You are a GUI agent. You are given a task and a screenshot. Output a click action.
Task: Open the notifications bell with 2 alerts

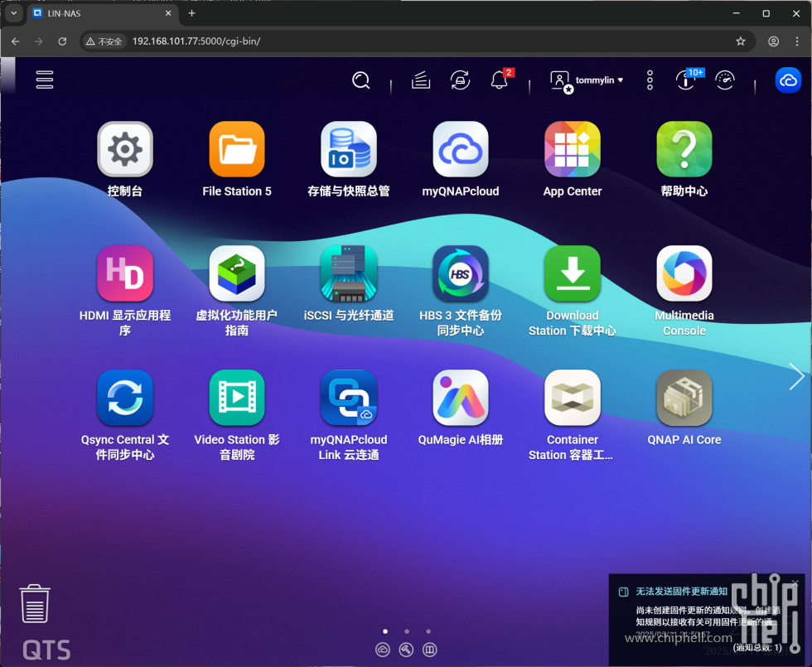click(x=499, y=80)
